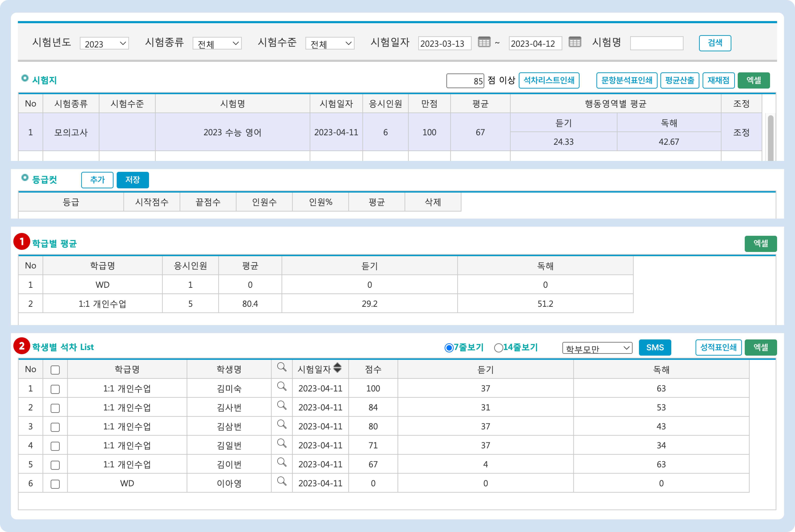Click magnifier icon for student 김사번
The image size is (795, 532).
[x=282, y=405]
